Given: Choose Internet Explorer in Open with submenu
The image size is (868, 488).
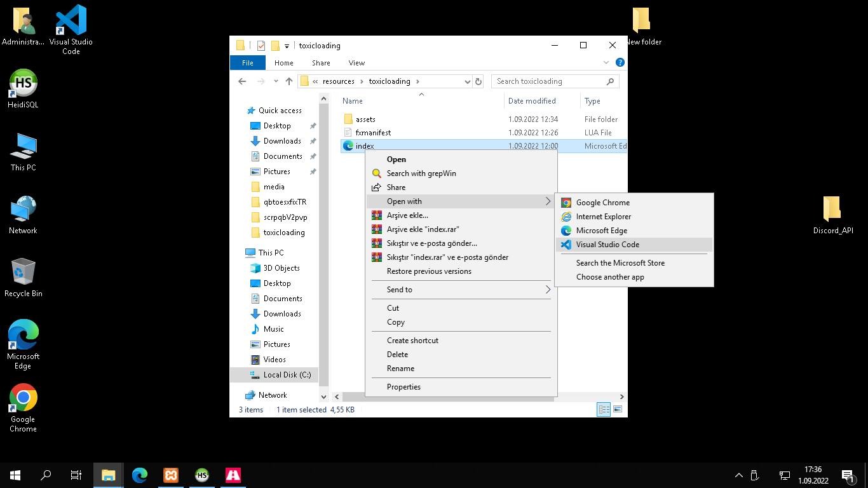Looking at the screenshot, I should (x=634, y=217).
